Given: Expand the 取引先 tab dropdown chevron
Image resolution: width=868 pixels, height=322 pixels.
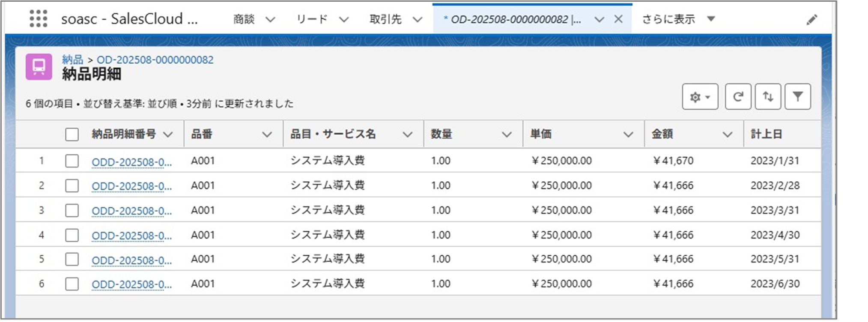Looking at the screenshot, I should [418, 19].
